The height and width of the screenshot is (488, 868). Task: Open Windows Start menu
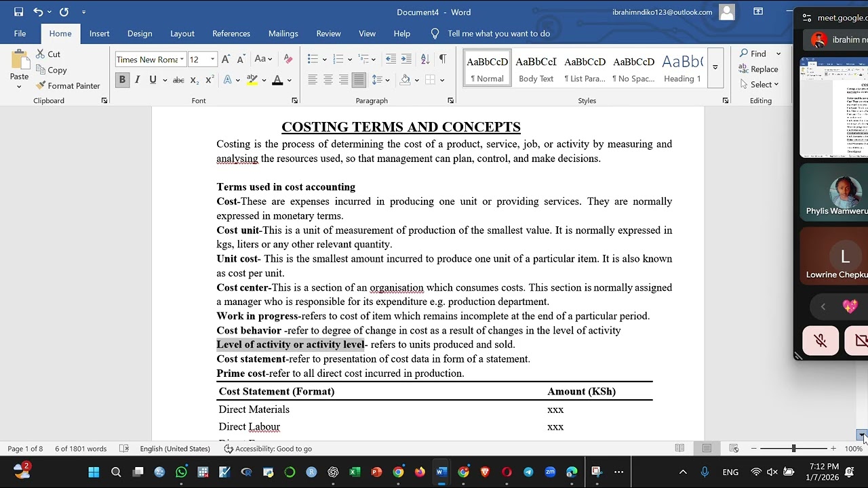(x=94, y=472)
